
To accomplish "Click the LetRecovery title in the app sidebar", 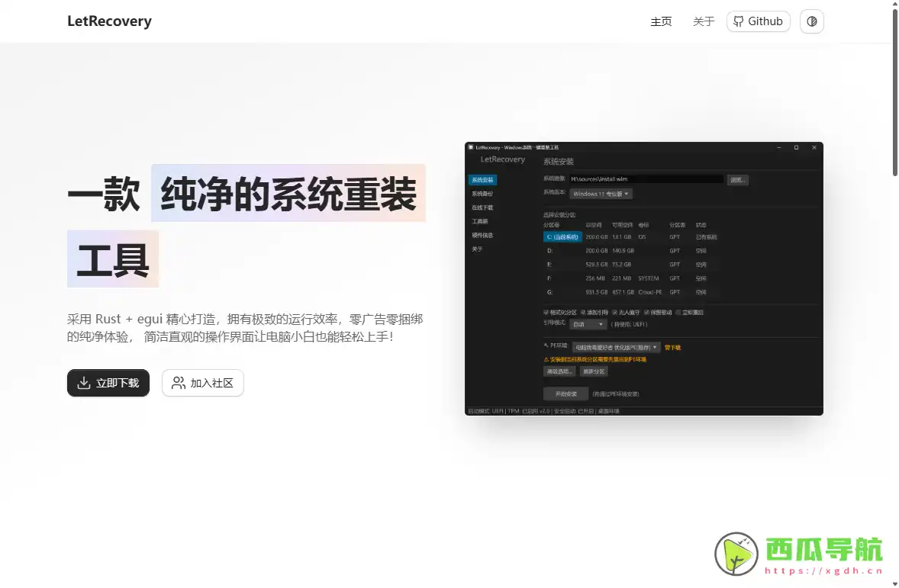I will [x=503, y=159].
